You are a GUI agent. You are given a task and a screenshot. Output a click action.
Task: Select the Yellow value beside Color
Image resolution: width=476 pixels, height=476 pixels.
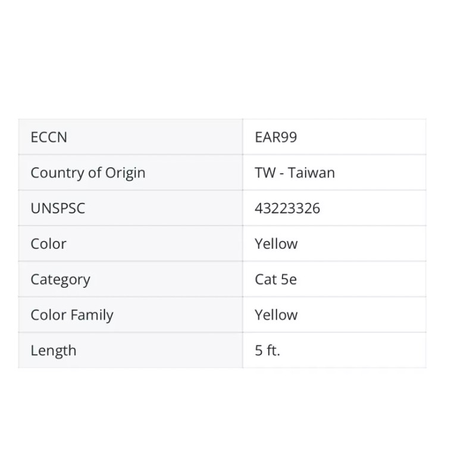[276, 244]
